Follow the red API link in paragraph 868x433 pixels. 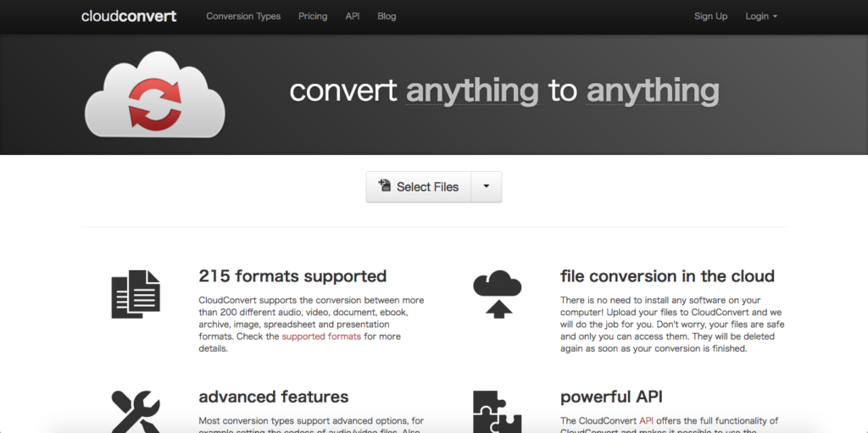647,420
